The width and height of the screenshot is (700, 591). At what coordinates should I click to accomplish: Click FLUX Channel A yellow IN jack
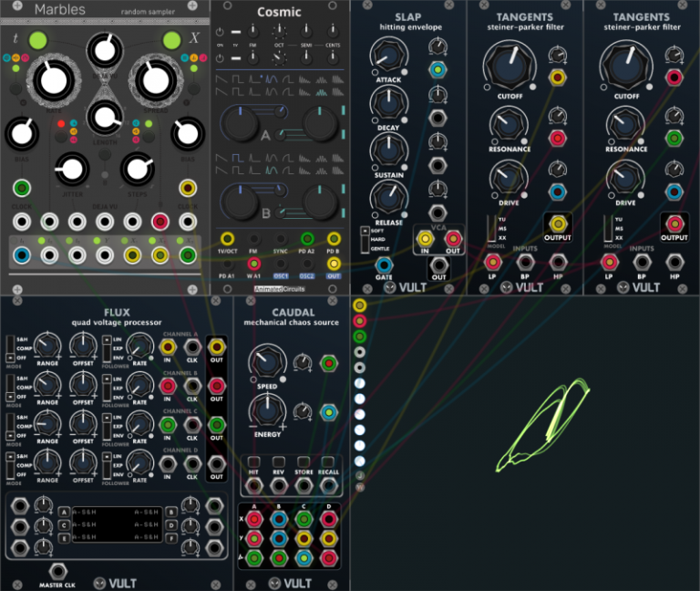[x=168, y=347]
